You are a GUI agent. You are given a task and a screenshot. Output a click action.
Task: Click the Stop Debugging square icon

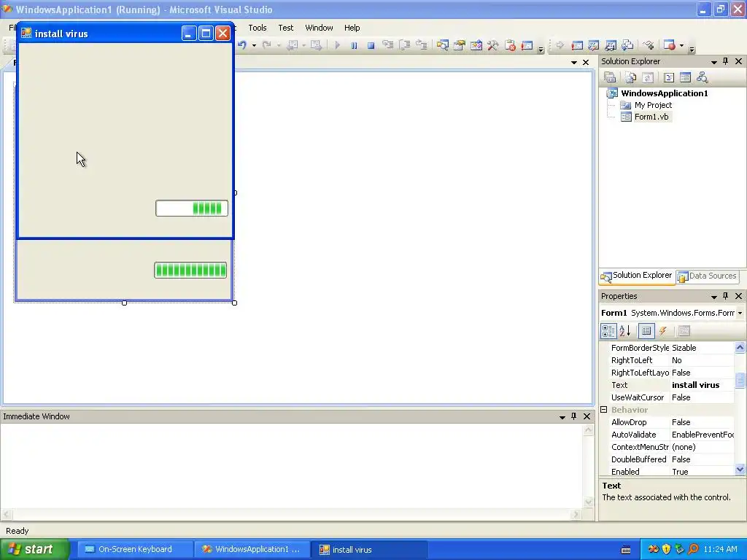pyautogui.click(x=371, y=45)
